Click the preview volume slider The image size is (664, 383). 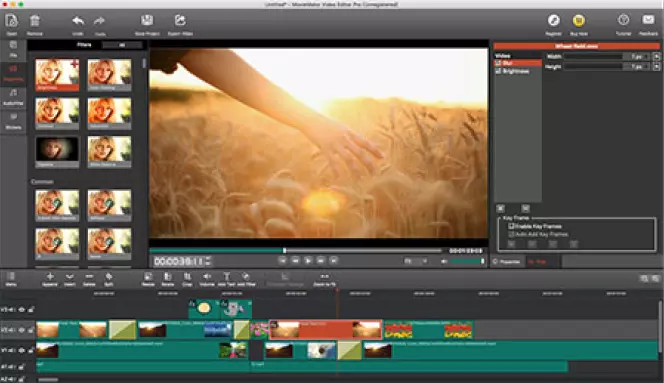[467, 261]
